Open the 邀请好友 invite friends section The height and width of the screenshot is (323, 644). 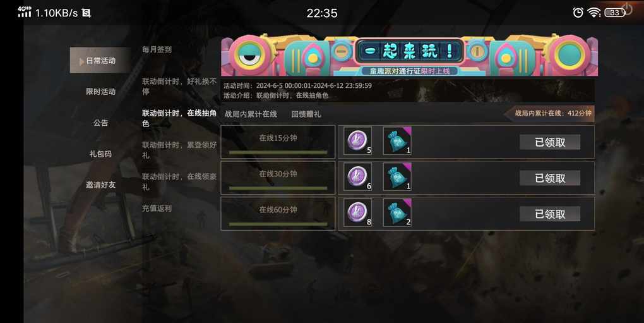(x=100, y=185)
